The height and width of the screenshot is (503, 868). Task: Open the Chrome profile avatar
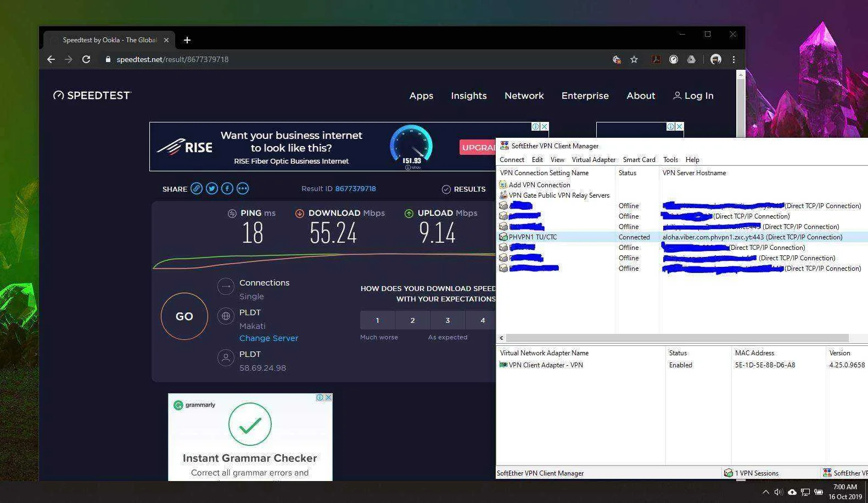coord(715,59)
